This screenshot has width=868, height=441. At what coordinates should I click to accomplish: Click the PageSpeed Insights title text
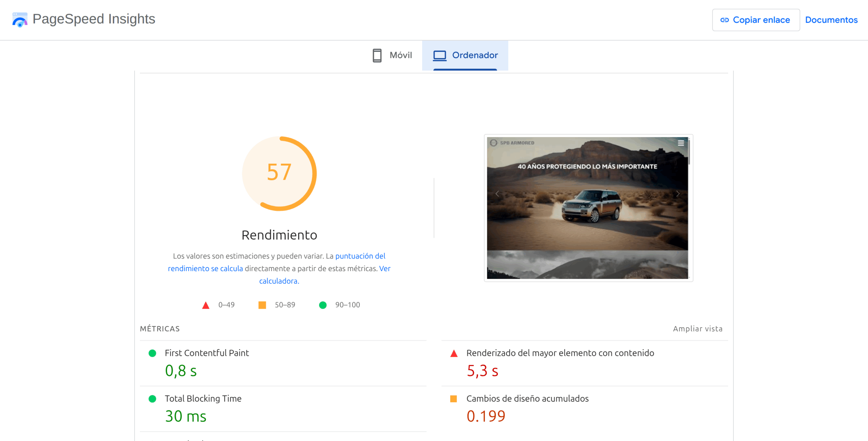click(x=94, y=19)
